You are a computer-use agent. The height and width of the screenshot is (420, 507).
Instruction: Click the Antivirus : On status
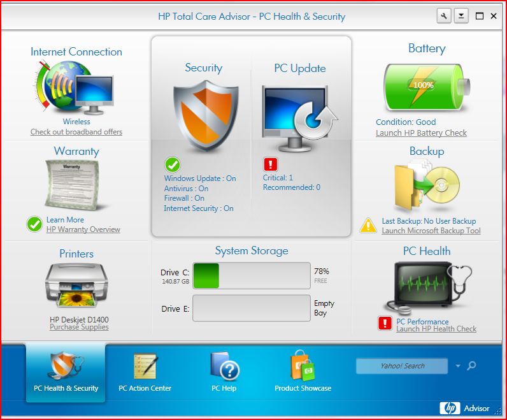(x=186, y=188)
